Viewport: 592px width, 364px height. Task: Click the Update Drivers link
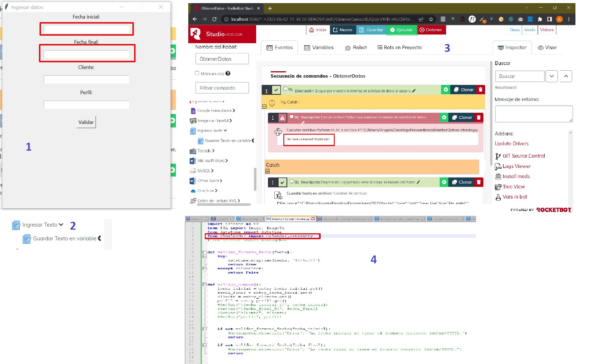coord(511,144)
